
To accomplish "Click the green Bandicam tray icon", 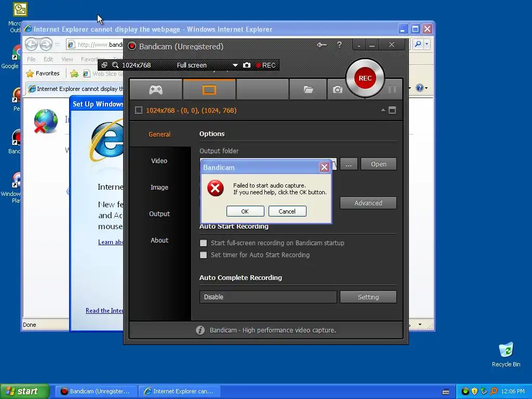I will 465,391.
